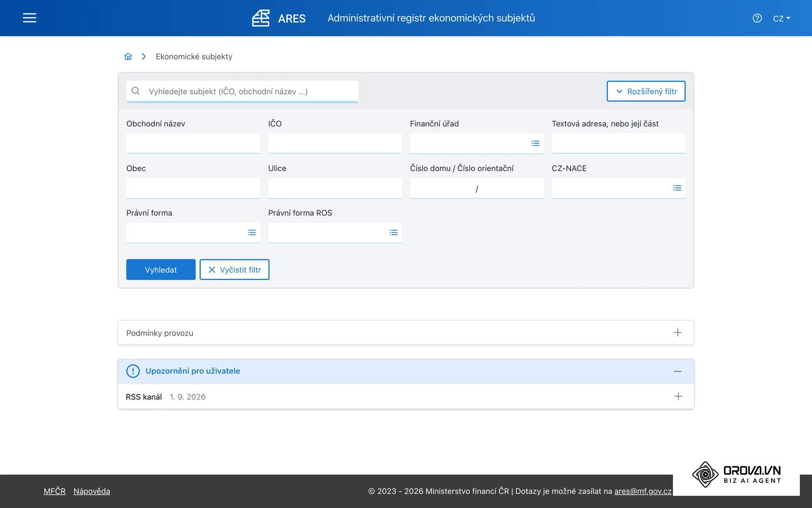The height and width of the screenshot is (508, 812).
Task: Open the Nápověda footer link
Action: point(92,491)
